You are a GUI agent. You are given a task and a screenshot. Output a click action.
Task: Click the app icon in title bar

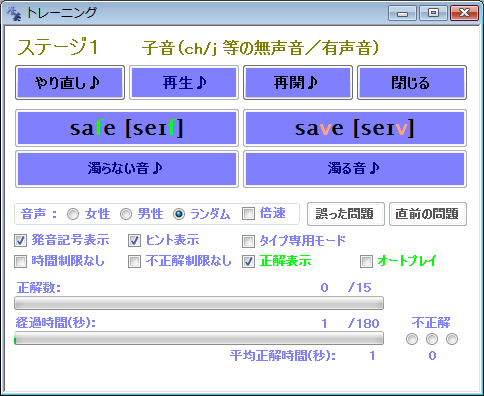pyautogui.click(x=14, y=13)
